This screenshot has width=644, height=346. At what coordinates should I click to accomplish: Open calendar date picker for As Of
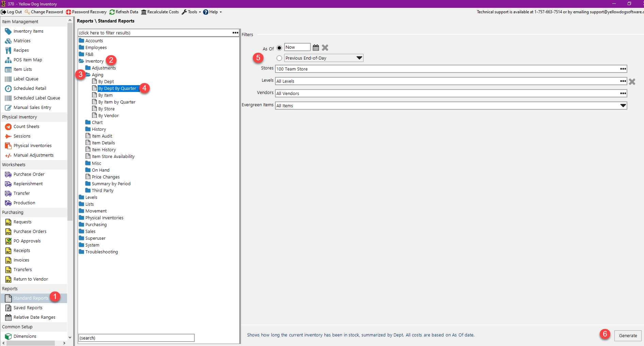coord(316,47)
